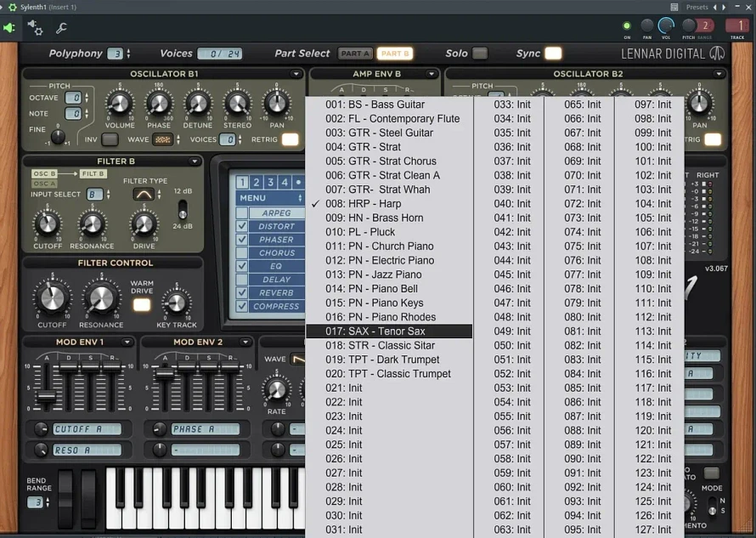Select display page 2 button
The width and height of the screenshot is (756, 538).
[257, 182]
